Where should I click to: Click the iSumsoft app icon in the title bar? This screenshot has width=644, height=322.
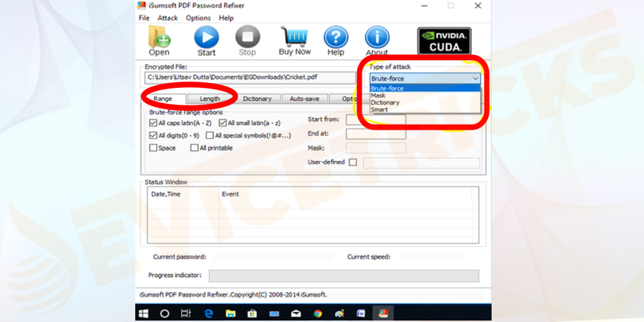tap(141, 6)
